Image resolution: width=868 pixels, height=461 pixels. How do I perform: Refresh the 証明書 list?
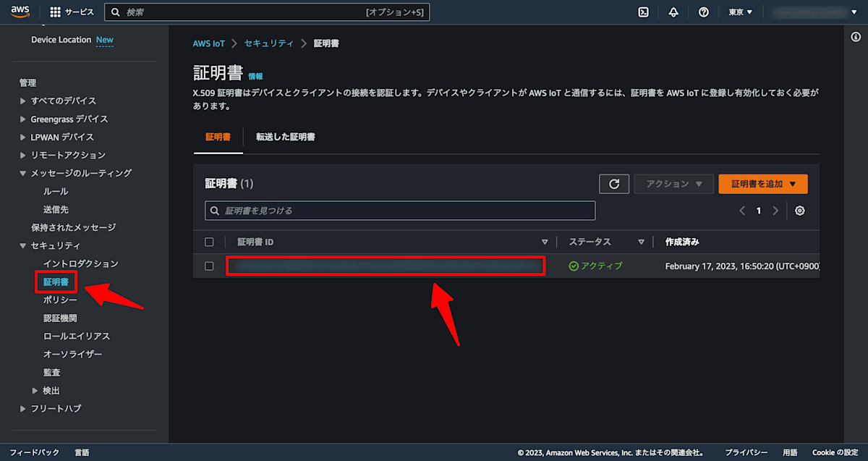(614, 184)
